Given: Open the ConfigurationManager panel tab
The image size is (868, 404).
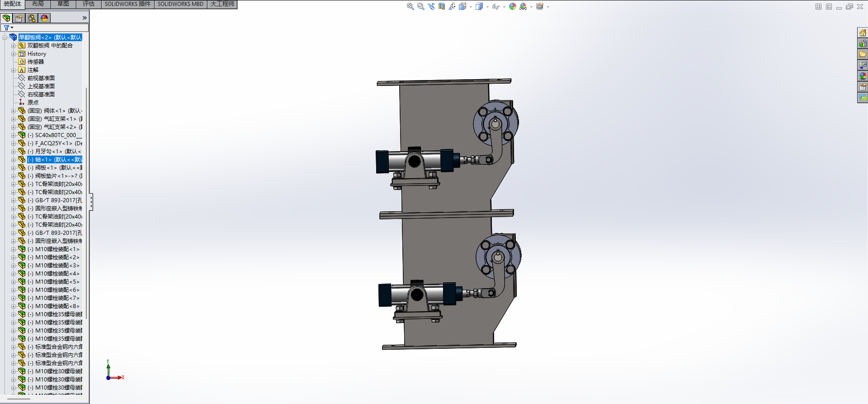Looking at the screenshot, I should pyautogui.click(x=32, y=18).
